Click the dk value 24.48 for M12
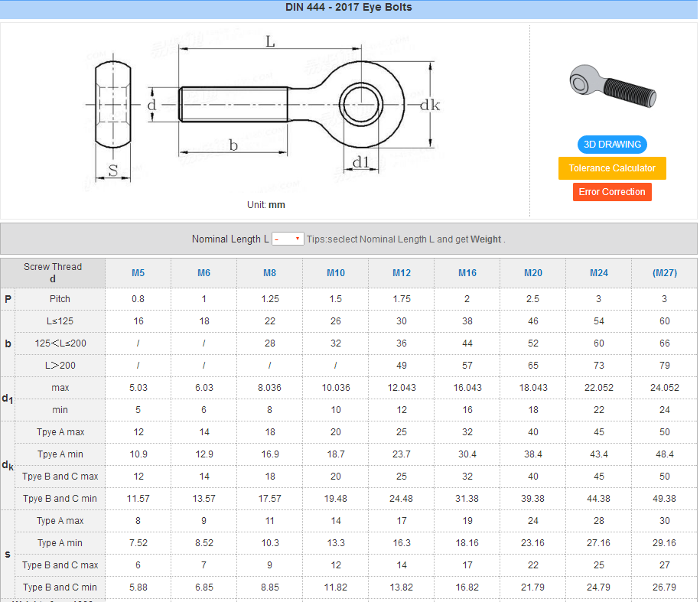Screen dimensions: 700x602 [x=402, y=499]
